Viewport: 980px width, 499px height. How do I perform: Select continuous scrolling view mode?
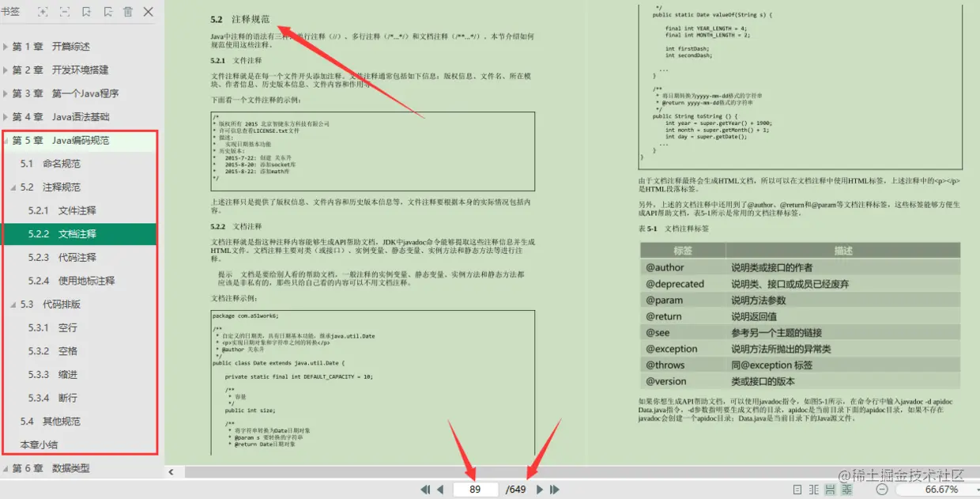831,490
